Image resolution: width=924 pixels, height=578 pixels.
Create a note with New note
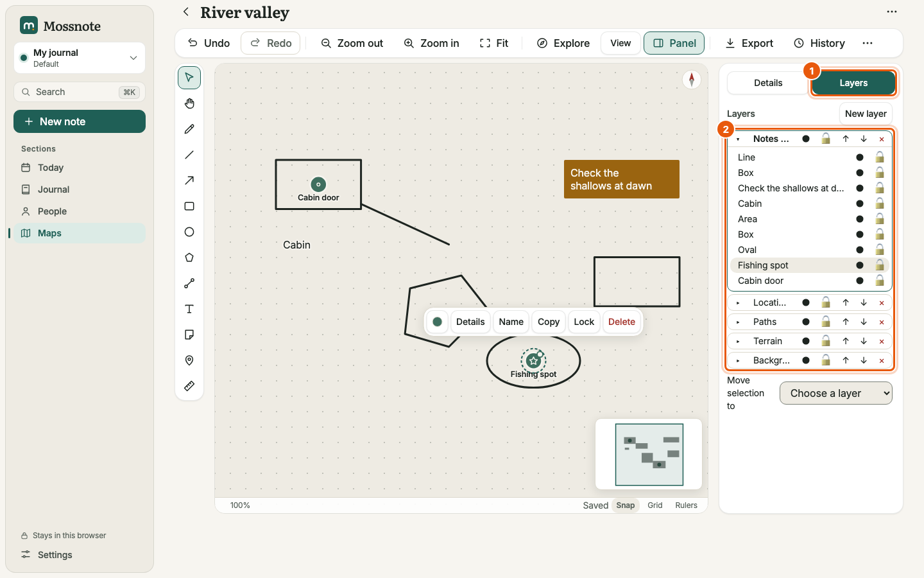point(80,121)
